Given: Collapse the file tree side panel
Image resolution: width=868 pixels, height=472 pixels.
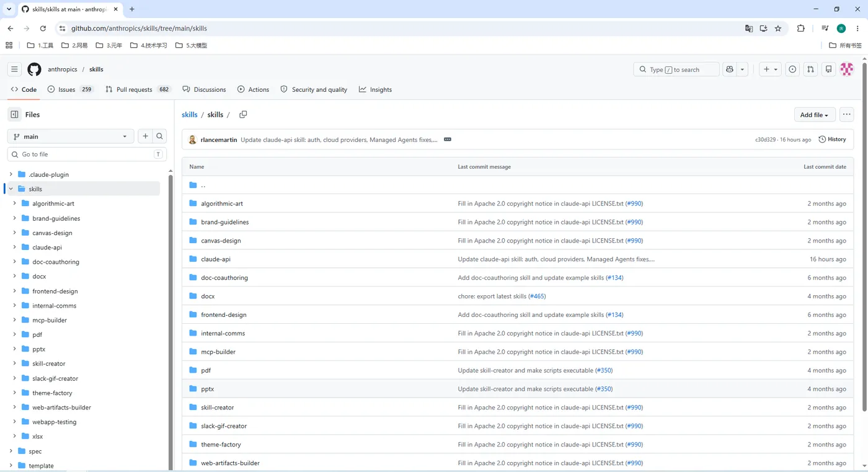Looking at the screenshot, I should click(x=14, y=114).
